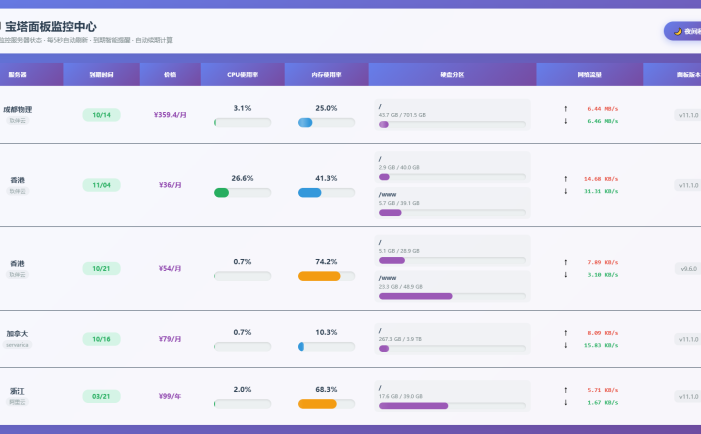This screenshot has width=701, height=434.
Task: Select the 硬盘分区 column header
Action: [x=452, y=75]
